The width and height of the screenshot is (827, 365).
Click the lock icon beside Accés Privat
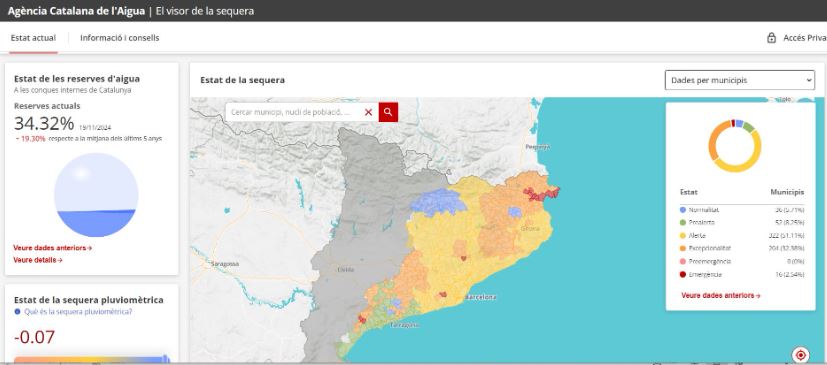click(x=771, y=38)
